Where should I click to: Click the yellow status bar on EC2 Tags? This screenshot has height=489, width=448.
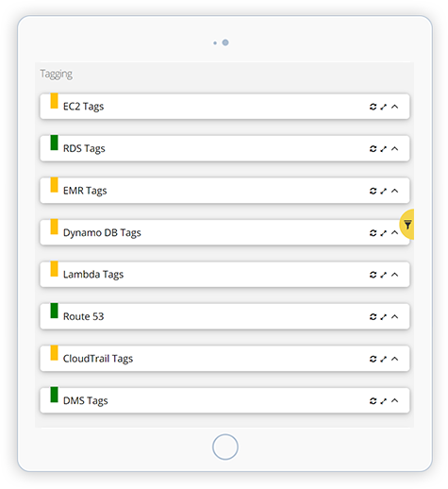click(54, 101)
